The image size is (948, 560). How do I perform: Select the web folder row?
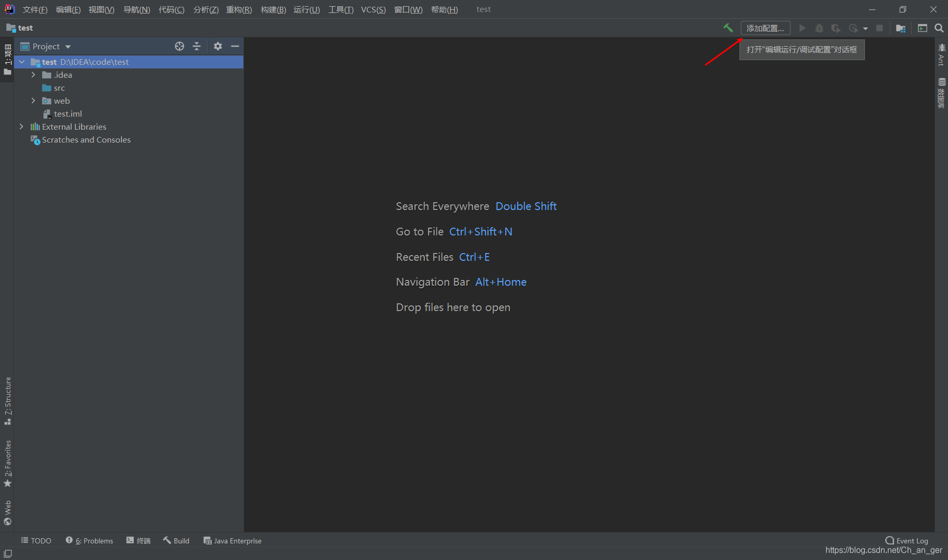tap(129, 101)
